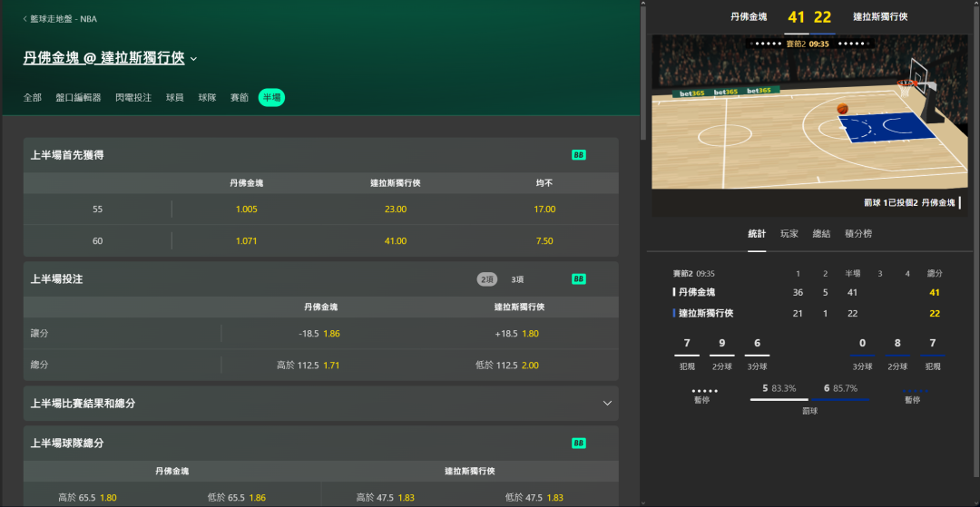Select 丹佛金塊 低於 65.5 at 1.86
The image size is (980, 507).
tap(246, 498)
